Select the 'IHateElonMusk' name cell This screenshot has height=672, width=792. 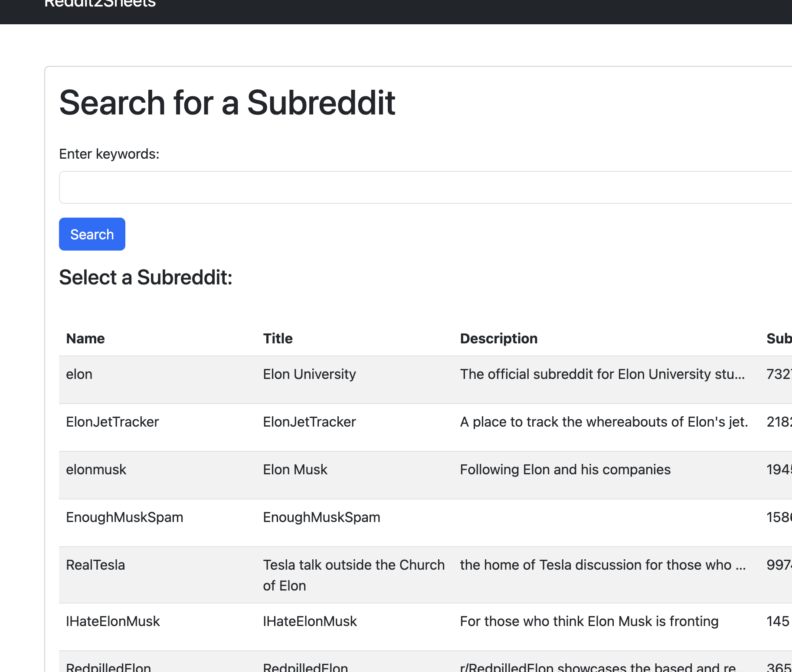[x=113, y=621]
